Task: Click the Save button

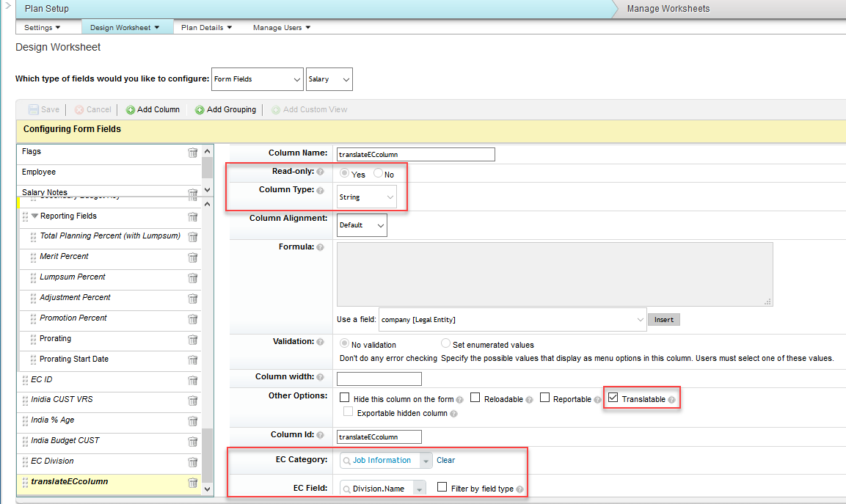Action: pos(44,109)
